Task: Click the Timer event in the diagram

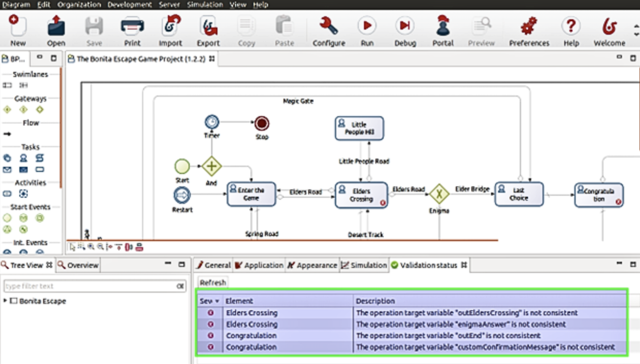Action: point(212,122)
